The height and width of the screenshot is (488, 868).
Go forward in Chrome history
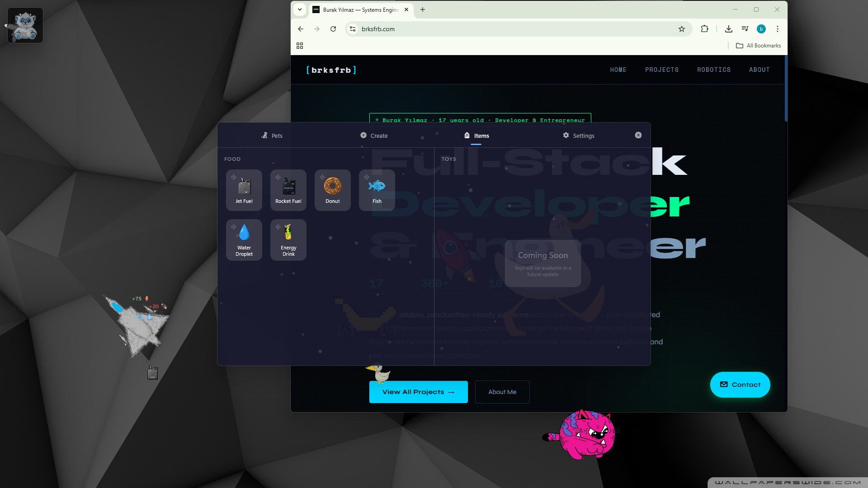[x=317, y=29]
